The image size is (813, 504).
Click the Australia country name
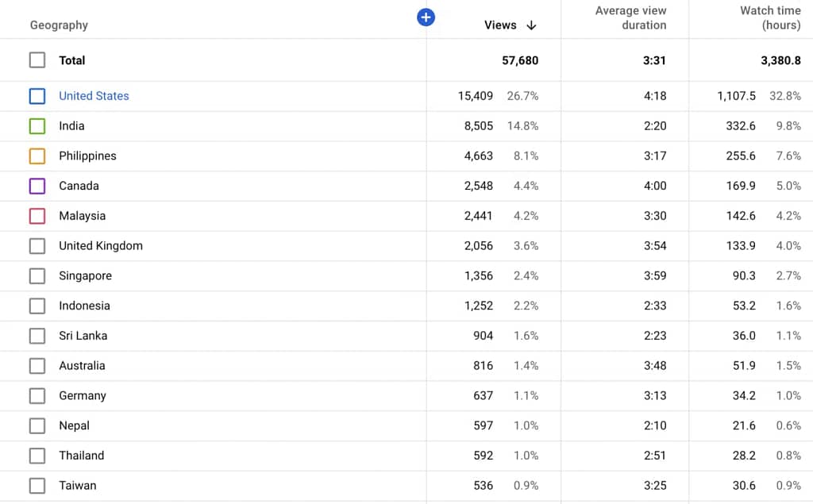pyautogui.click(x=82, y=366)
